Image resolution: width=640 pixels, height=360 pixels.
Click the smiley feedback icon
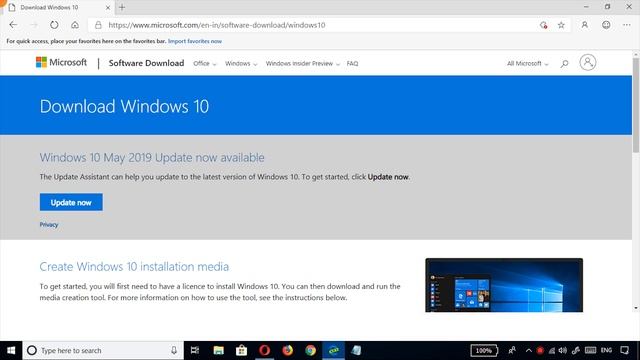coord(606,25)
